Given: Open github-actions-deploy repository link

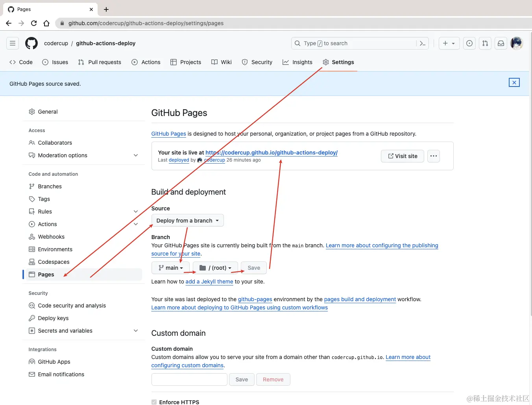Looking at the screenshot, I should pyautogui.click(x=105, y=43).
